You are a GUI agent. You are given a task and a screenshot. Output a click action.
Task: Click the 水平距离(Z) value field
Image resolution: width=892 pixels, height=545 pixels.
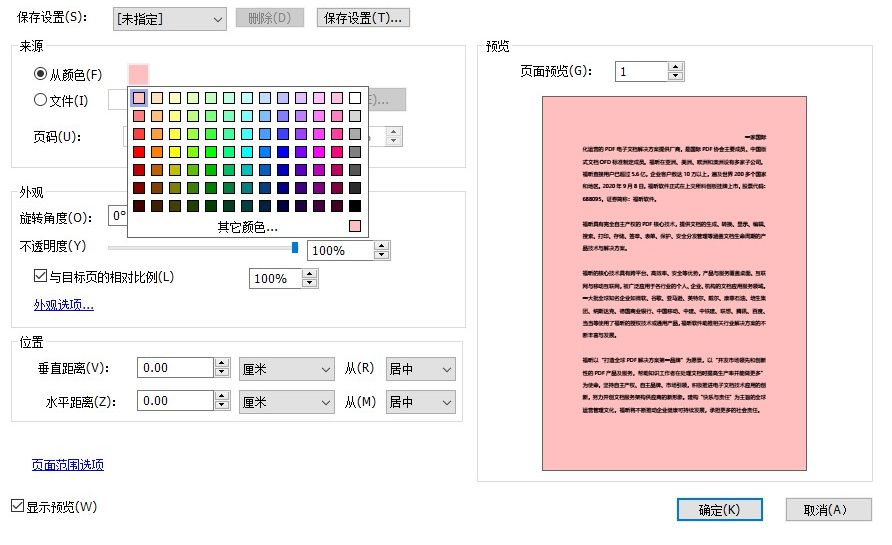tap(175, 401)
